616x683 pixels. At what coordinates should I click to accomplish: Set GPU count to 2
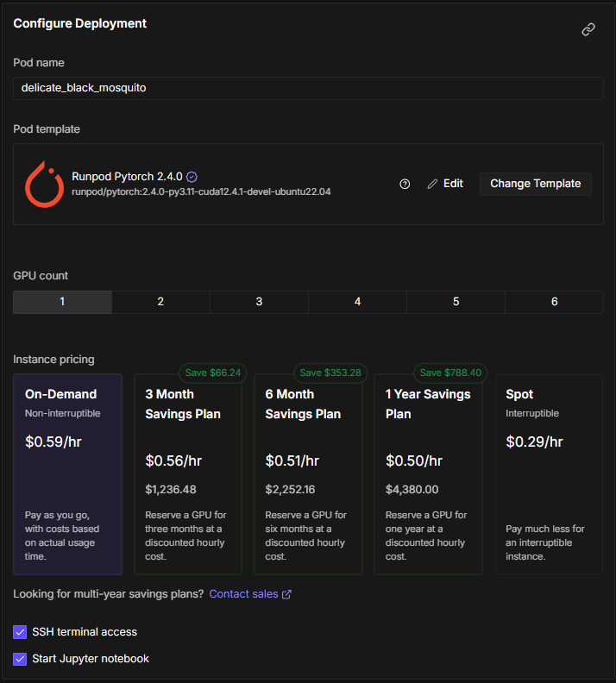click(160, 302)
